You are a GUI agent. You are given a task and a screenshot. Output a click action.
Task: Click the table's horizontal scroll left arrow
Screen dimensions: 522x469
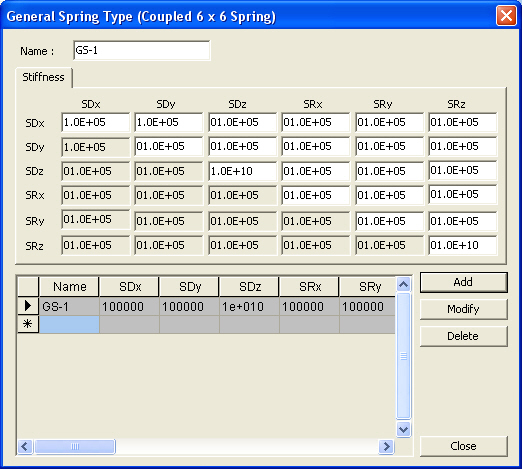25,446
